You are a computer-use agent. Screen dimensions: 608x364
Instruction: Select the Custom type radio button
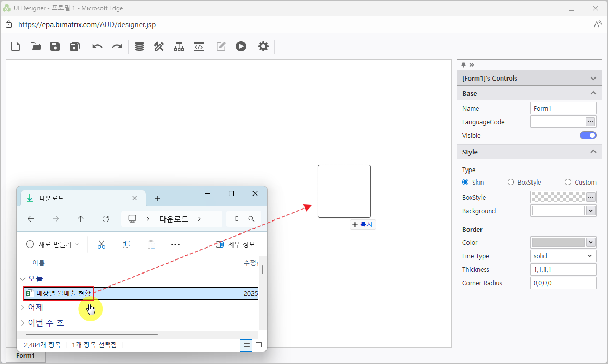click(568, 183)
